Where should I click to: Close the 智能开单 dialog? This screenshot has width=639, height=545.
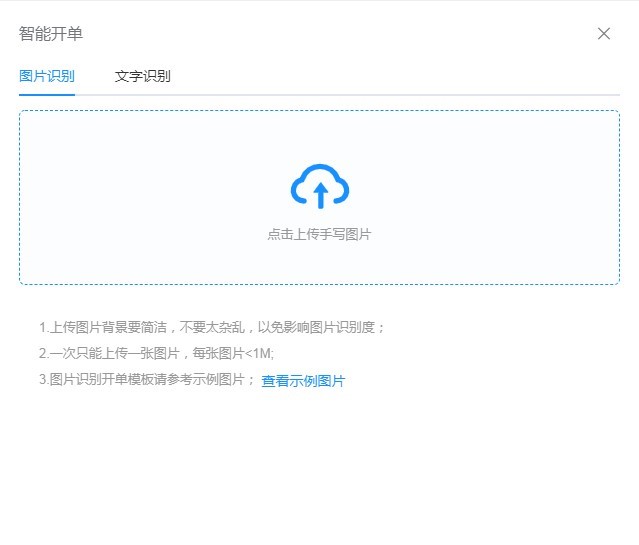click(x=604, y=34)
